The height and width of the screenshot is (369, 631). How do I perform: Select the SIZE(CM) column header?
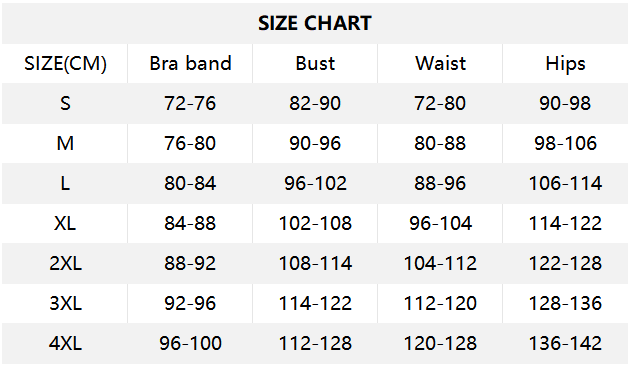click(65, 64)
